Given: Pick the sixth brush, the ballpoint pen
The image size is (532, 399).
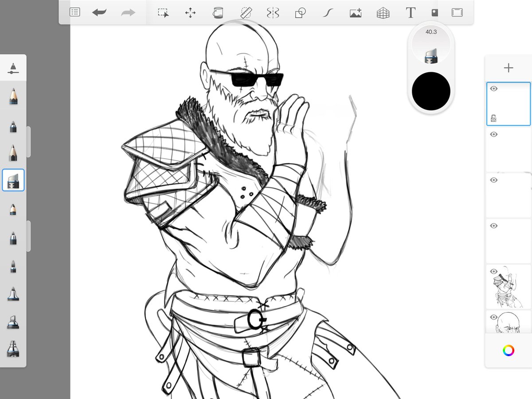Looking at the screenshot, I should click(13, 238).
